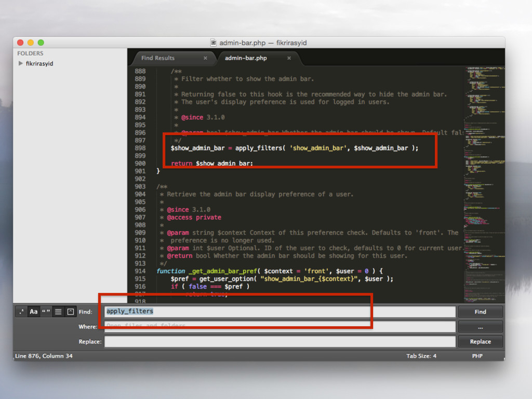
Task: Focus the Replace input field
Action: point(280,341)
